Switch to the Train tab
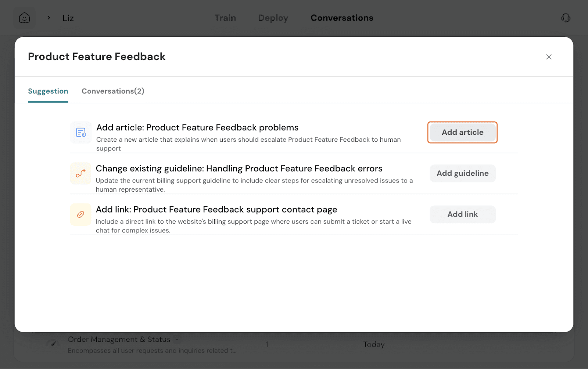 tap(225, 18)
